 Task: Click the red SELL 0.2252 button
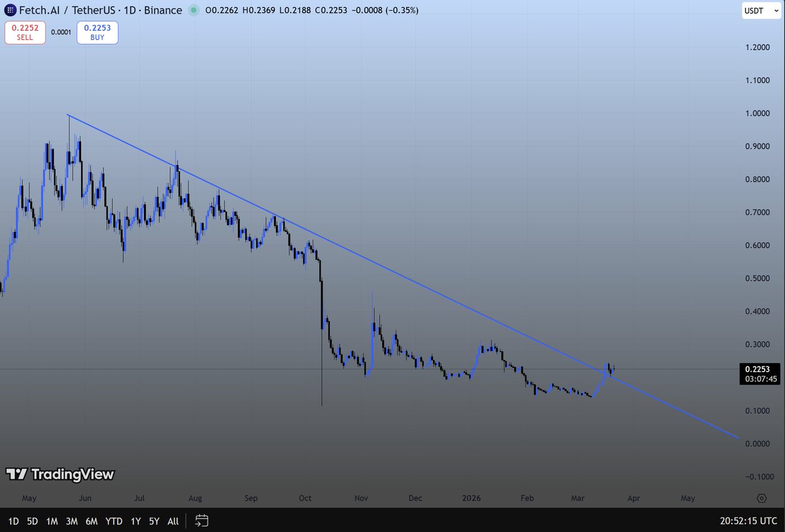click(25, 33)
